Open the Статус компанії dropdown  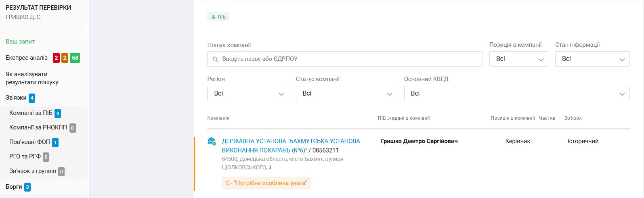click(x=346, y=94)
